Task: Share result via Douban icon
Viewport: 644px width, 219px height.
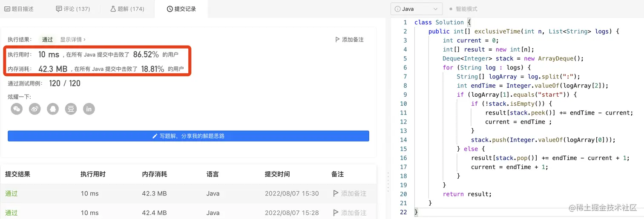Action: 71,109
